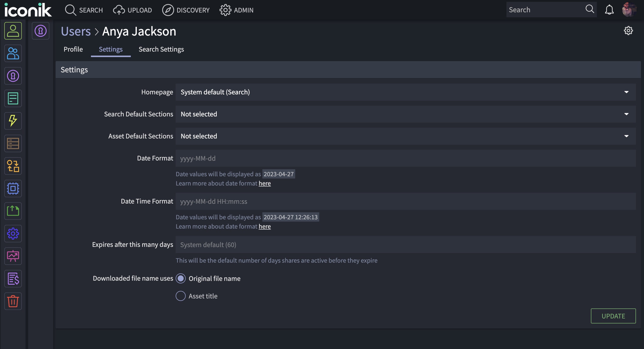Click the UPDATE button
The height and width of the screenshot is (349, 644).
tap(613, 316)
